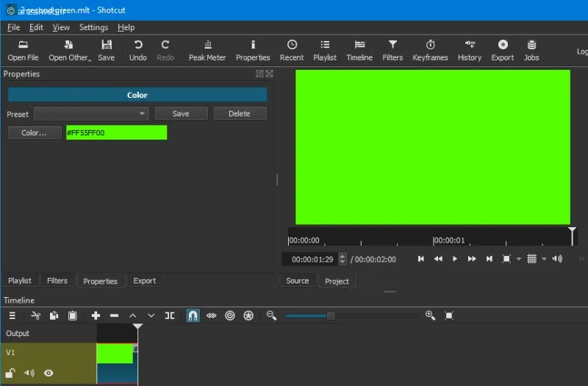Screen dimensions: 588x386
Task: Open the grid options dropdown arrow
Action: tap(544, 259)
